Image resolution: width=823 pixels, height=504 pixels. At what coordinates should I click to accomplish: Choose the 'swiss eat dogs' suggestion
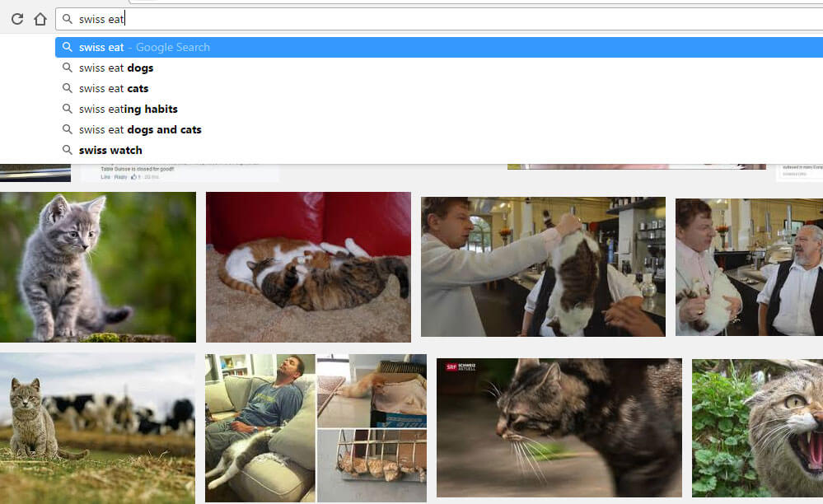point(439,68)
